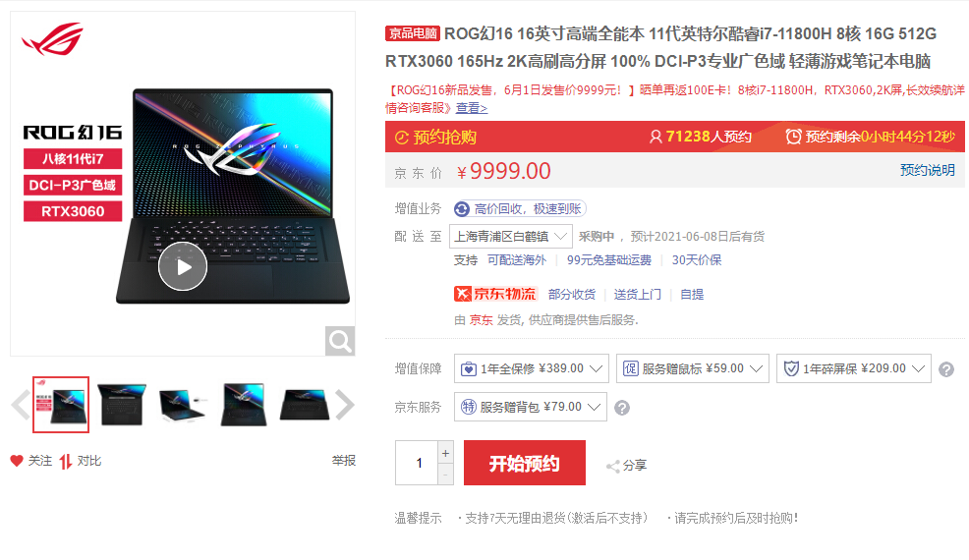The height and width of the screenshot is (560, 969).
Task: Click the heart 关注 favorite icon
Action: coord(17,461)
